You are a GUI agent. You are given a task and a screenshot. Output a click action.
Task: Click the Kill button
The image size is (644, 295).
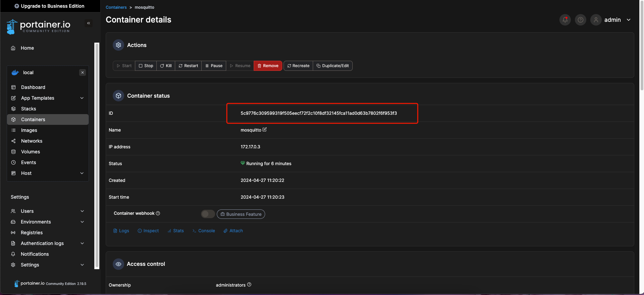[x=166, y=66]
